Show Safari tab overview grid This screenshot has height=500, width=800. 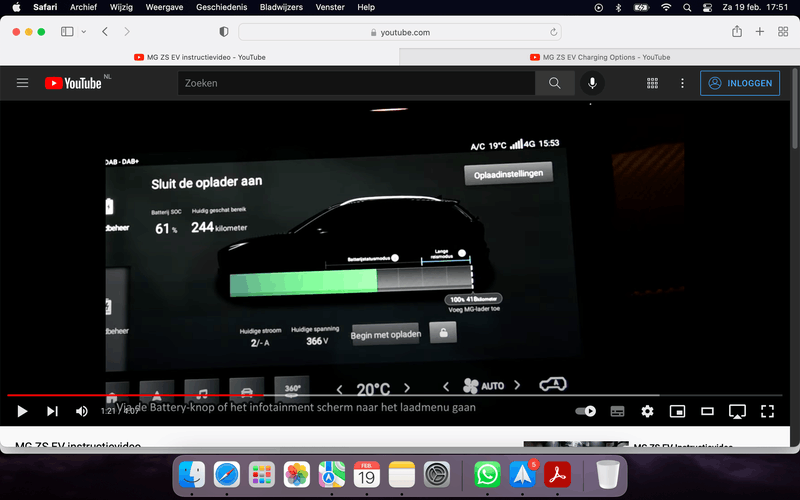(x=783, y=32)
